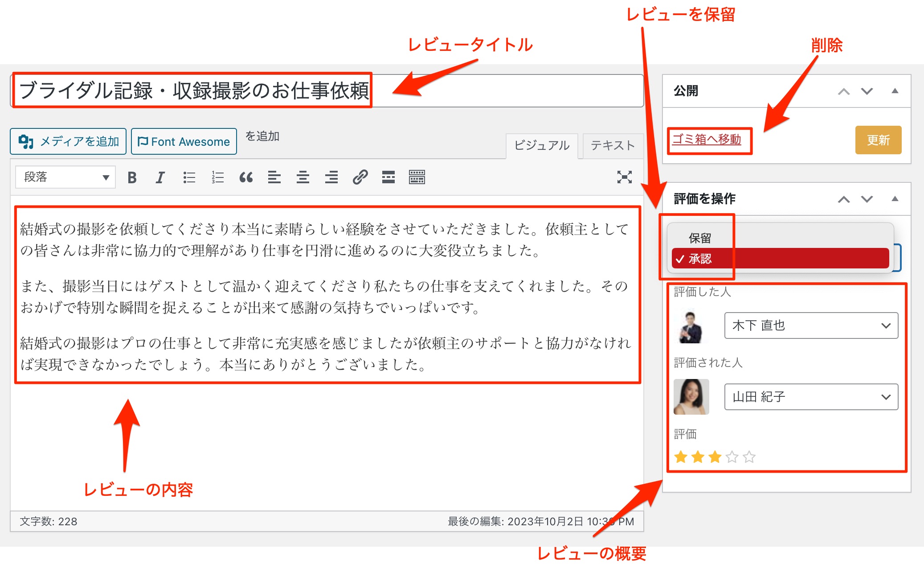Open the 木下 直也 reviewer dropdown

[x=811, y=325]
